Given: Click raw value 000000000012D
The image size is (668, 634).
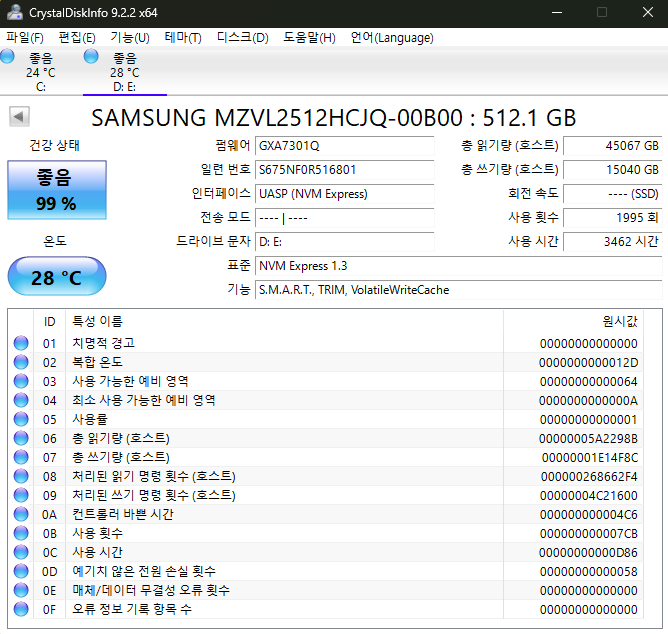Looking at the screenshot, I should tap(588, 363).
